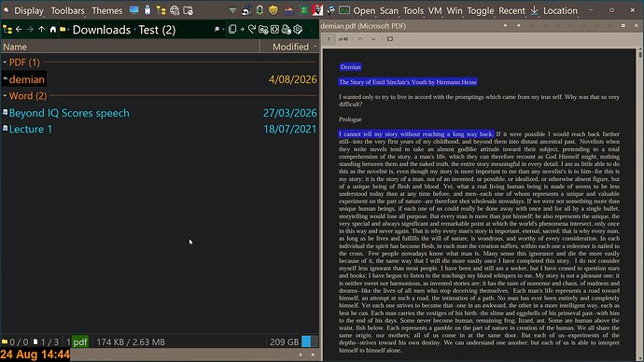
Task: Sort files by the Name column header
Action: (x=130, y=47)
